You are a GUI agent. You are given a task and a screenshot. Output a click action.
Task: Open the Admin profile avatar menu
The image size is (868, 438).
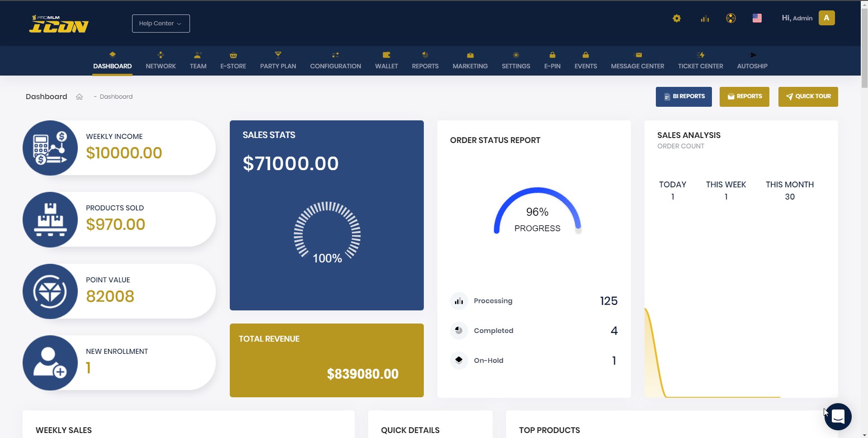point(826,18)
